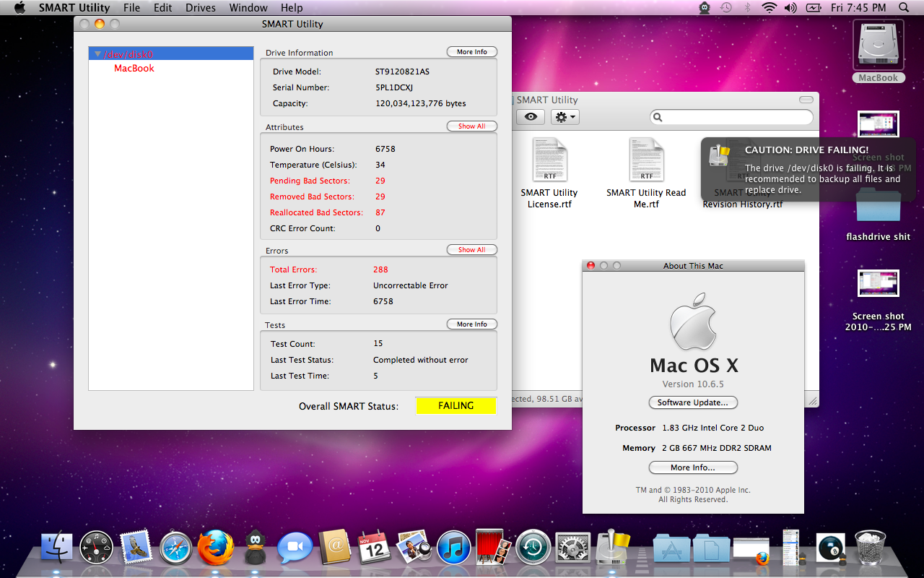Open Finder from the Dock
924x578 pixels.
[x=57, y=548]
